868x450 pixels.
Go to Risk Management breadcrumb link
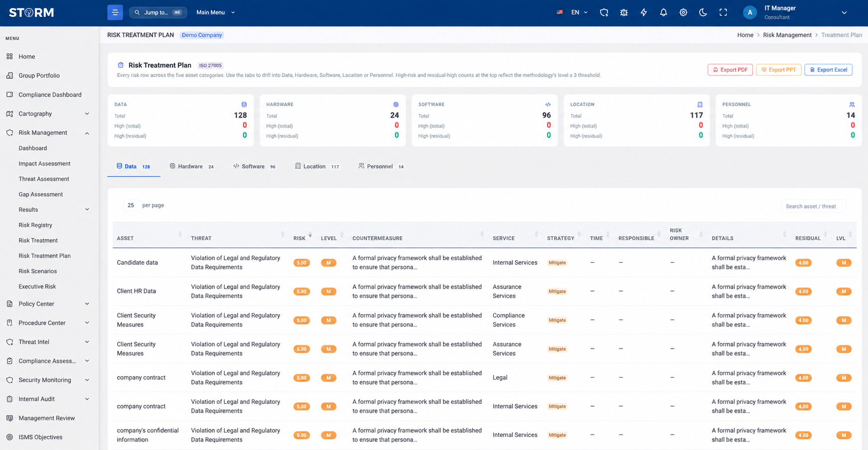tap(787, 35)
